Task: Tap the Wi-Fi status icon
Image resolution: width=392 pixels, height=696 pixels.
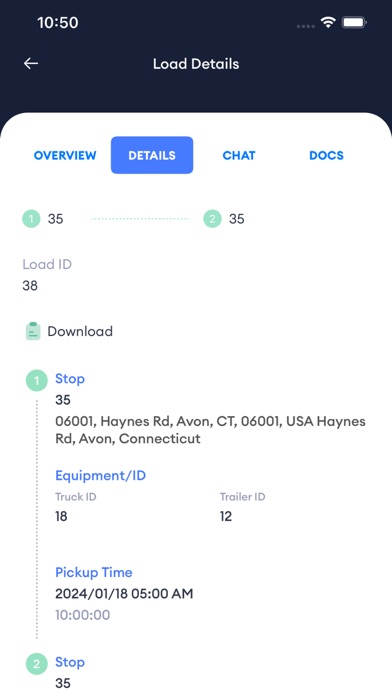Action: pos(328,22)
